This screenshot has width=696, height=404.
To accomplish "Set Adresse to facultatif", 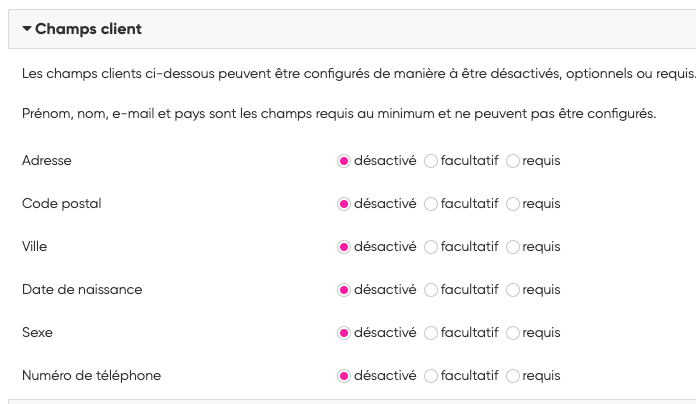I will click(431, 160).
